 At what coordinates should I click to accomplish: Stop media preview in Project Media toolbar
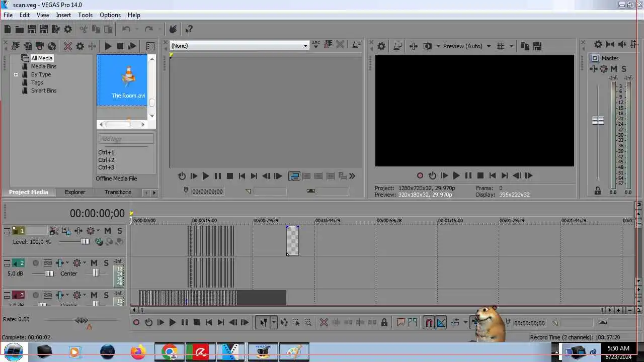(x=120, y=46)
